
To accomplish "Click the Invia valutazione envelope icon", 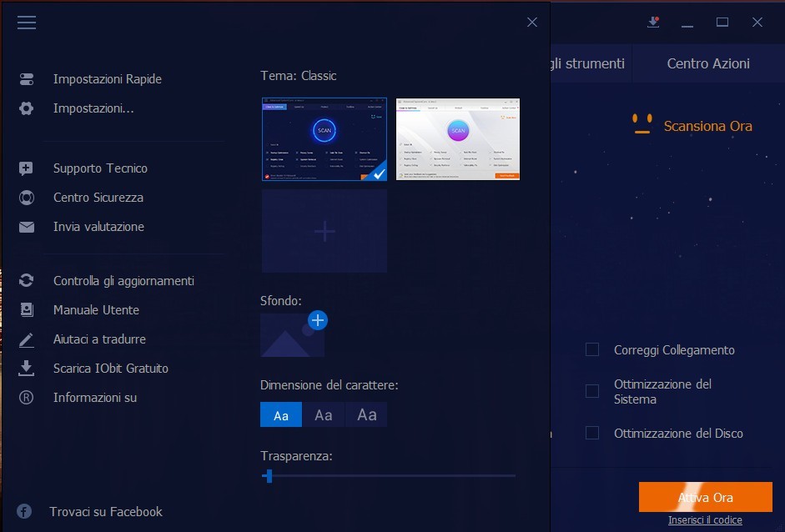I will coord(27,227).
